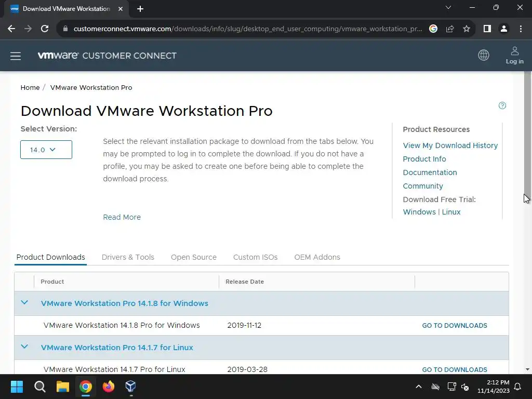Click the Google icon in address bar
The image size is (532, 399).
pyautogui.click(x=433, y=29)
